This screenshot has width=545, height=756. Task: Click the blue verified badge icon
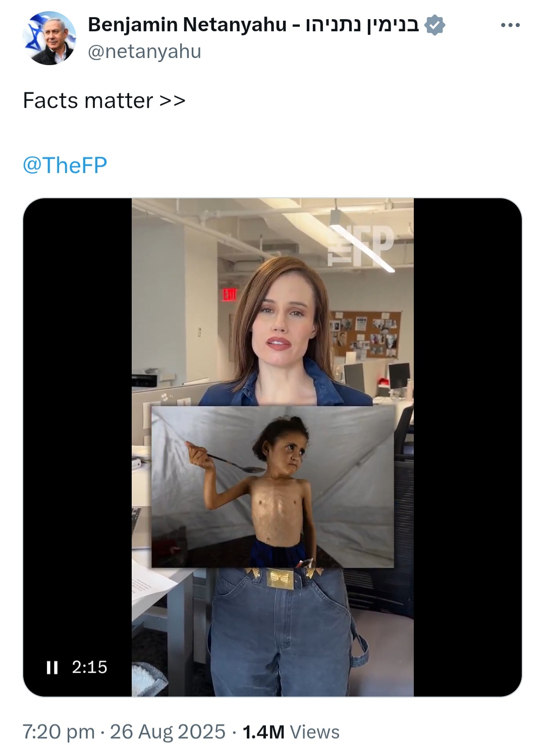(x=434, y=25)
